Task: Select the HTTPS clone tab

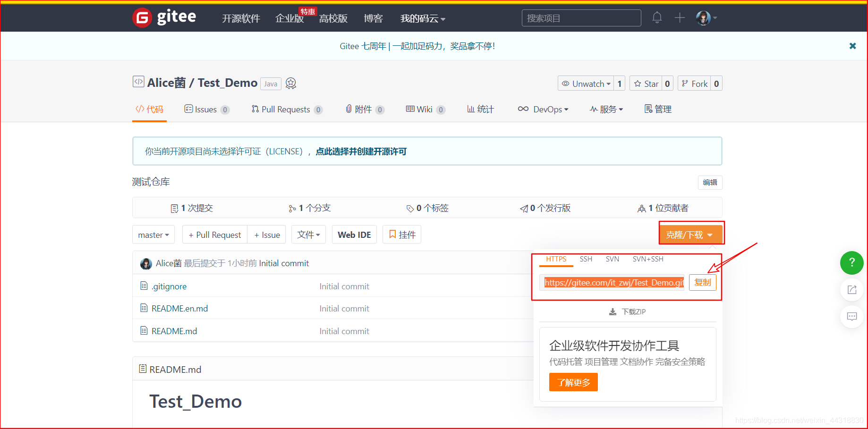Action: coord(556,259)
